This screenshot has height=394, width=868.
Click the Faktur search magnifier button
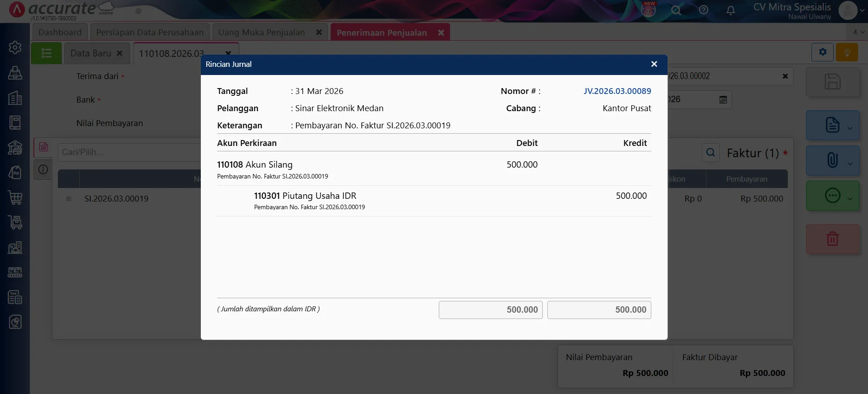[x=710, y=153]
